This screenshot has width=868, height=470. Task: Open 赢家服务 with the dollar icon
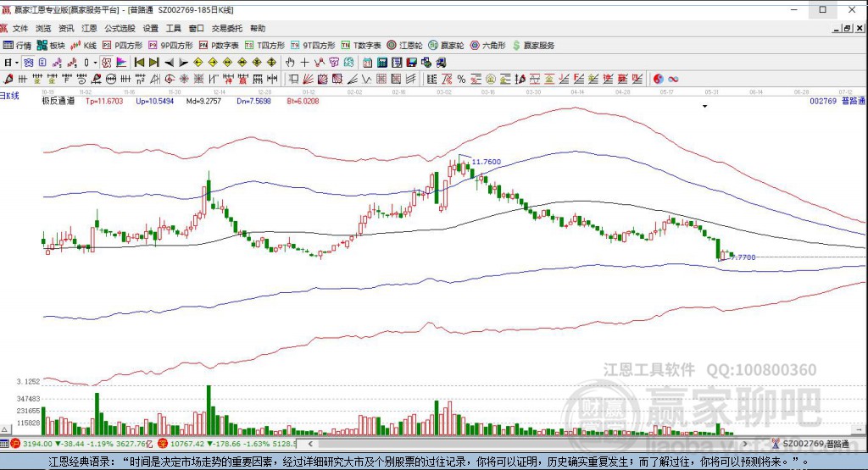(x=534, y=46)
